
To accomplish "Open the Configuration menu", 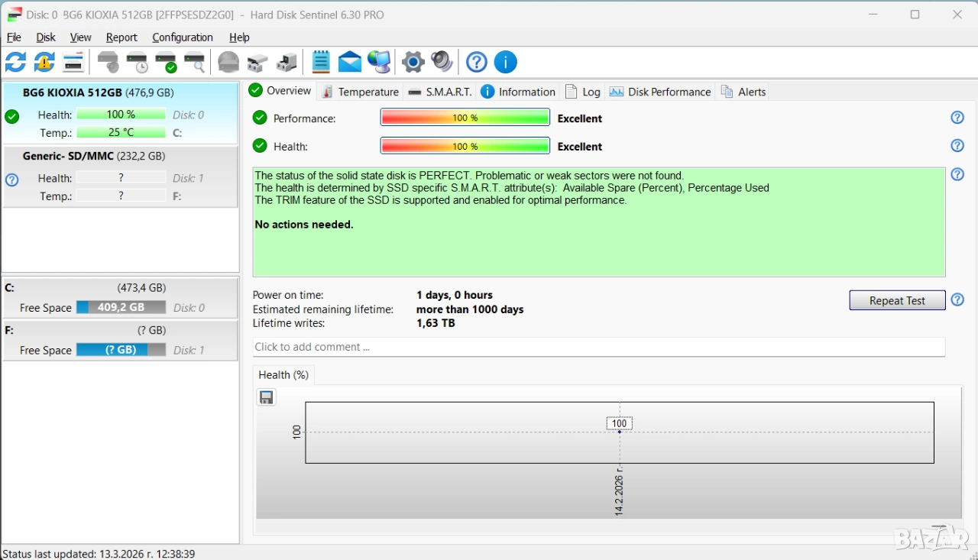I will 183,37.
